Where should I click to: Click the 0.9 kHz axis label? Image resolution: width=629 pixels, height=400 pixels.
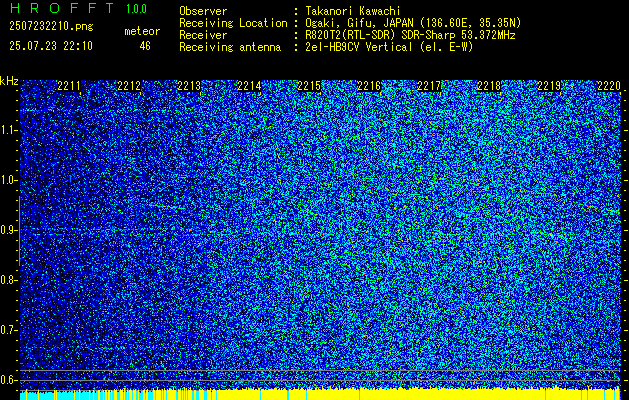(x=7, y=230)
